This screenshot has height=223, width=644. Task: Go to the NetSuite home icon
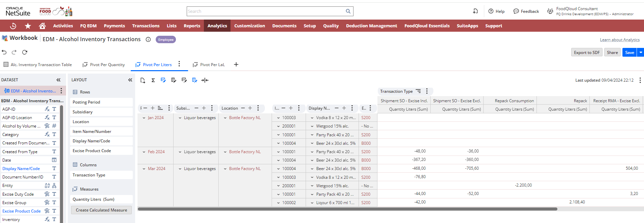click(42, 26)
